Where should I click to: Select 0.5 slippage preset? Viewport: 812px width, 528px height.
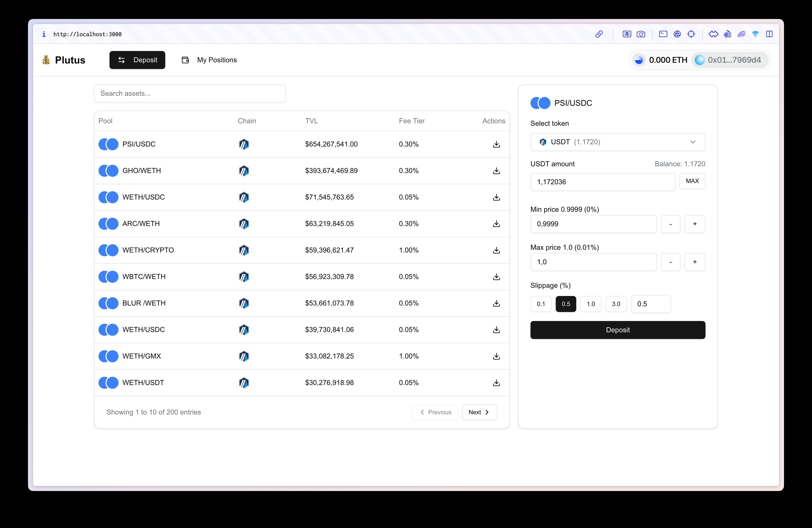[x=566, y=304]
